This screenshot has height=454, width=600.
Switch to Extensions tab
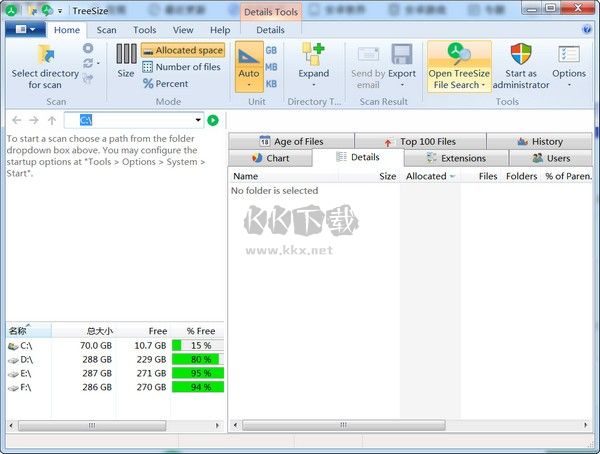(456, 158)
